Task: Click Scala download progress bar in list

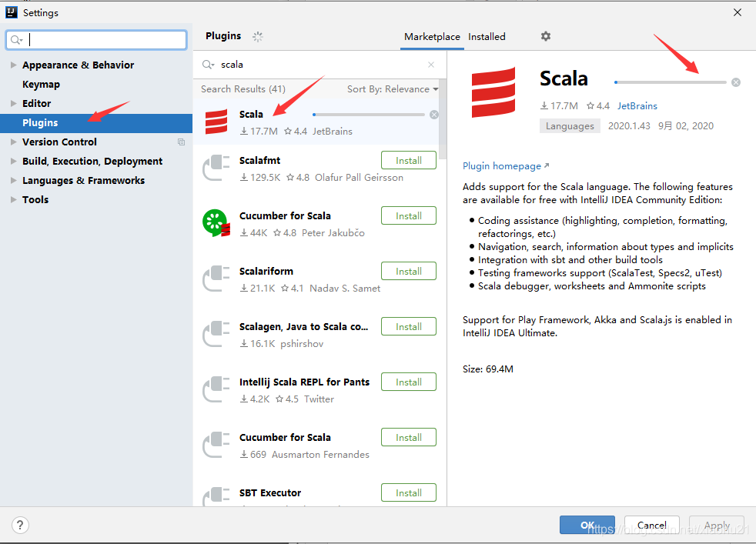Action: (x=369, y=115)
